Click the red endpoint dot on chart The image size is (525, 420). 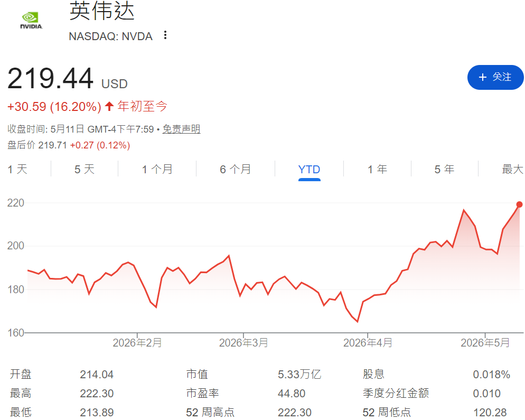(519, 204)
